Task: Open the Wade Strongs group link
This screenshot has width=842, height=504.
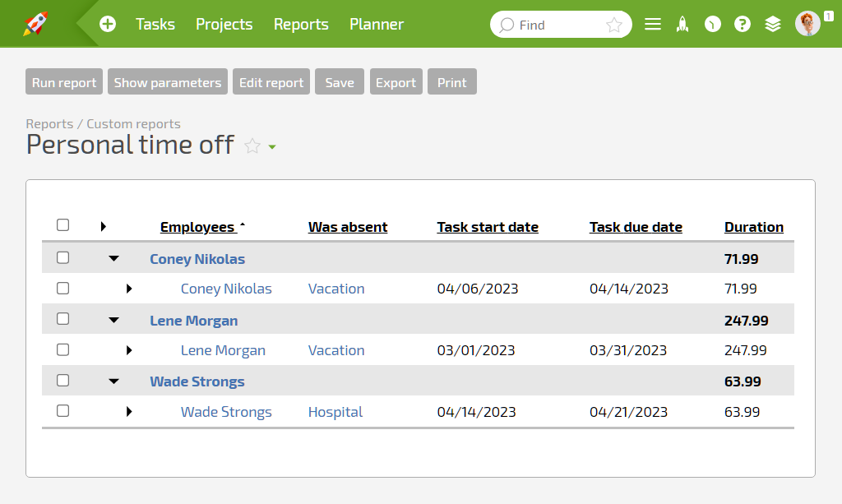Action: 197,381
